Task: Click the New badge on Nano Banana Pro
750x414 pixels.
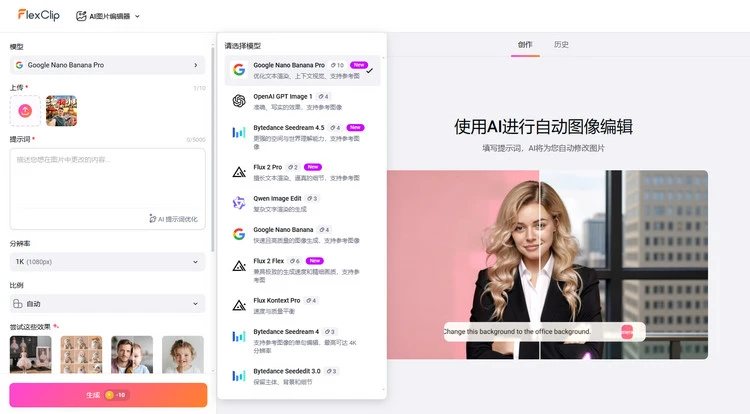Action: 359,65
